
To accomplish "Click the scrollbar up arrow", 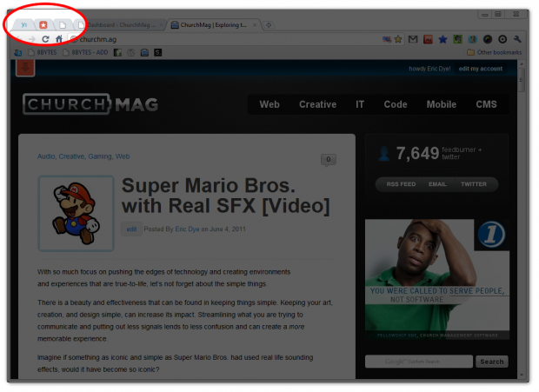I will 522,64.
